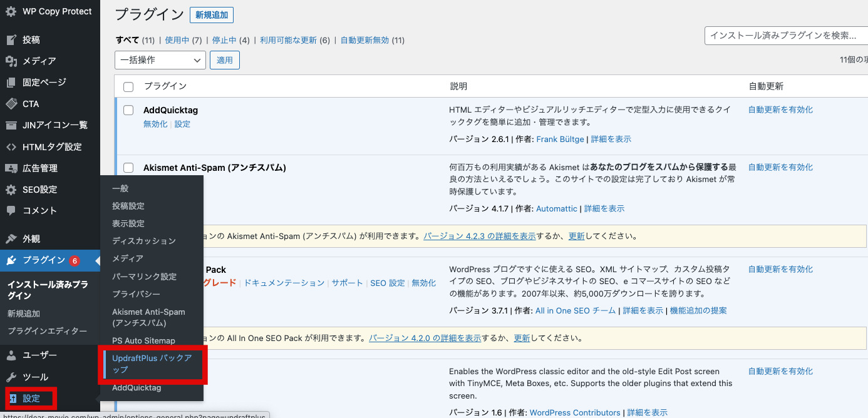Click the WP Copy Protect gear icon
This screenshot has width=868, height=418.
tap(11, 11)
